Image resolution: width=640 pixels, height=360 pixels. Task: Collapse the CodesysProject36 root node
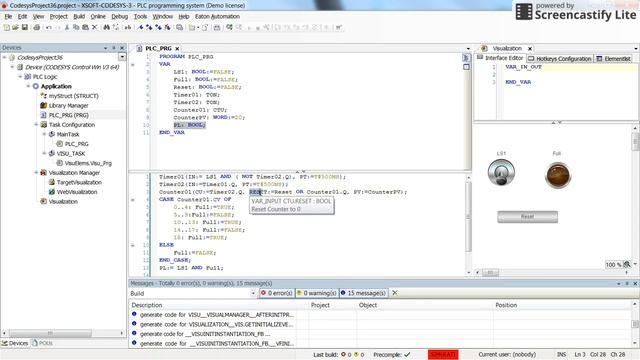[x=4, y=58]
